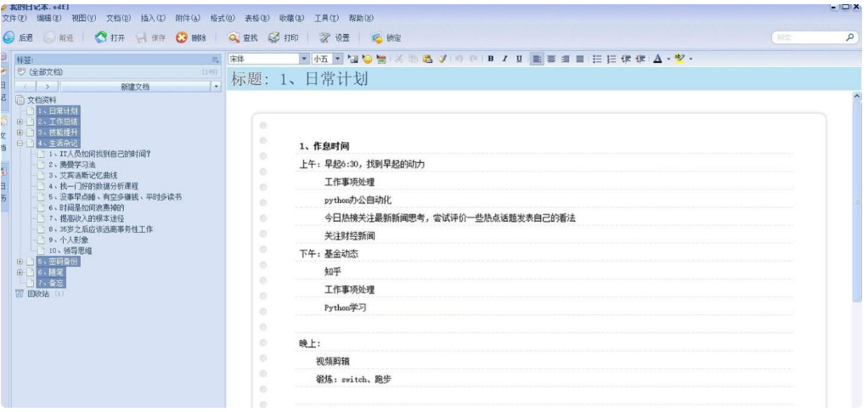Expand the 2、工作总结 tree node
Viewport: 868px width, 412px height.
pyautogui.click(x=20, y=121)
